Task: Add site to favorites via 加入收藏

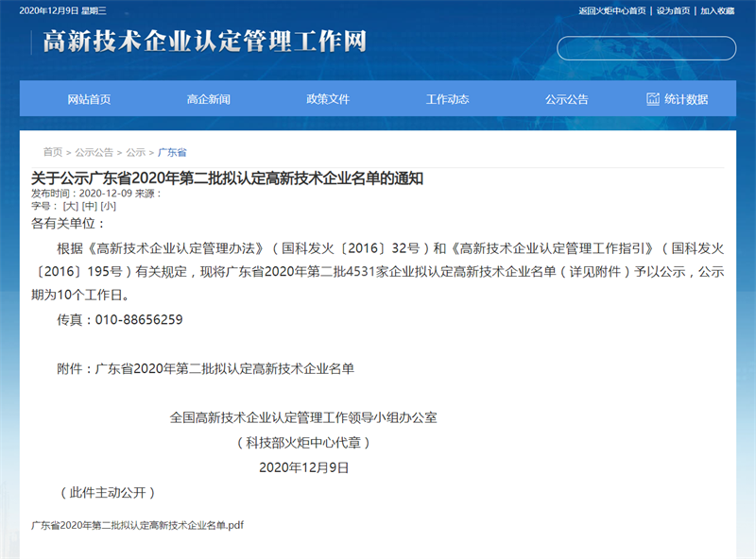Action: [x=717, y=11]
